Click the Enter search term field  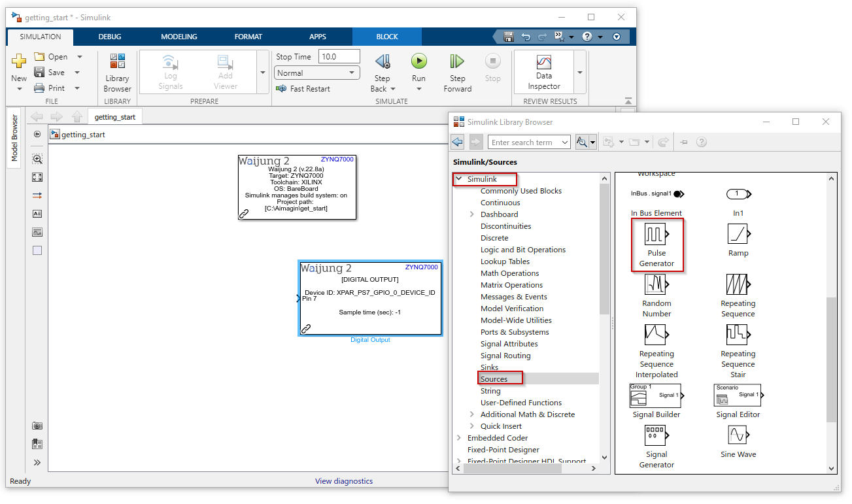tap(530, 142)
